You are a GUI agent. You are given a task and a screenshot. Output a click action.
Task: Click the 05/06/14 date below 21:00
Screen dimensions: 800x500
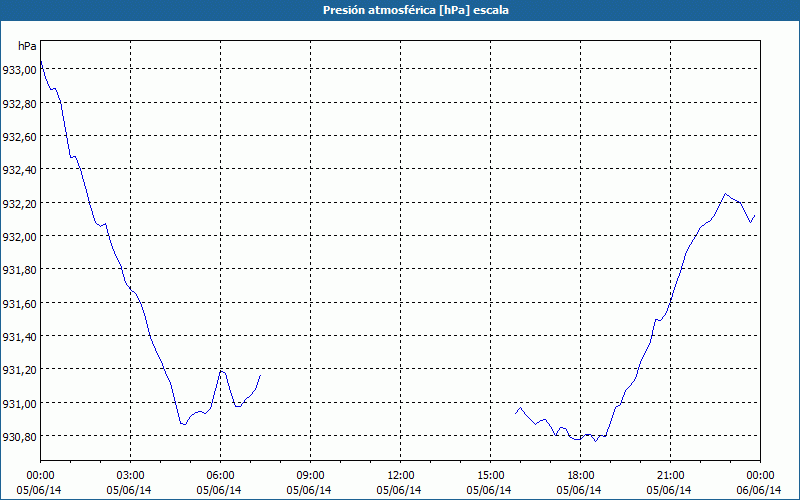(669, 490)
